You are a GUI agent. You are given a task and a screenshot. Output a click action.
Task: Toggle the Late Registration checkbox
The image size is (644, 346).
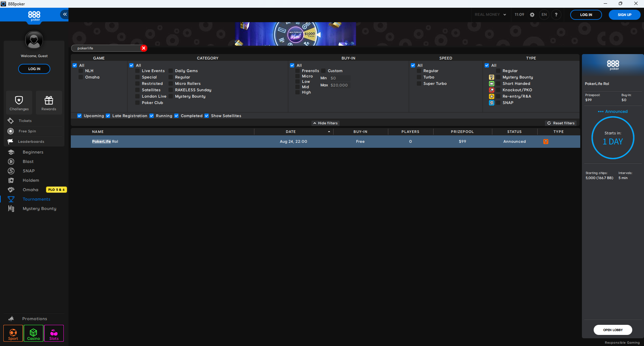pos(108,116)
